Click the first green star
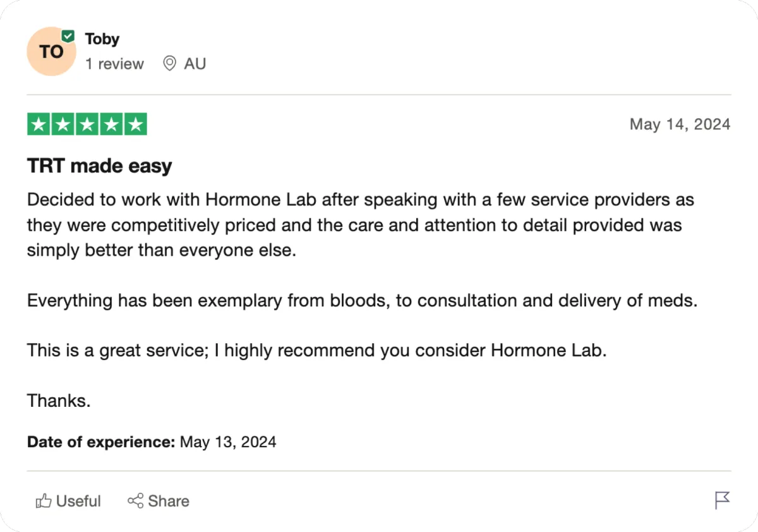The height and width of the screenshot is (532, 758). click(39, 124)
